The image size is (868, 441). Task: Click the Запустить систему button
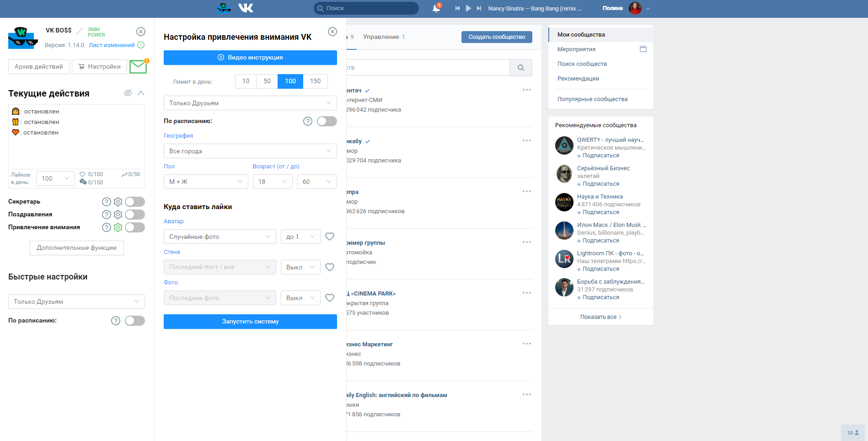(x=250, y=322)
